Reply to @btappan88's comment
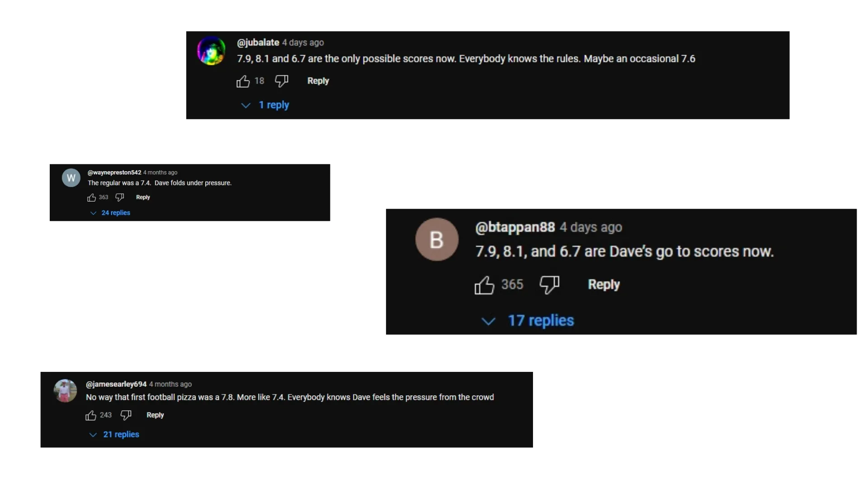This screenshot has width=868, height=488. pos(604,285)
